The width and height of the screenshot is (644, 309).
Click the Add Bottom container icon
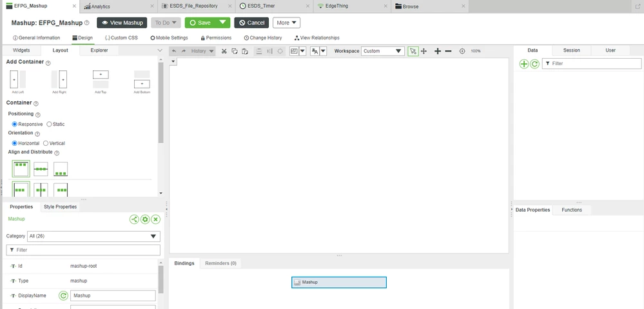(x=142, y=79)
